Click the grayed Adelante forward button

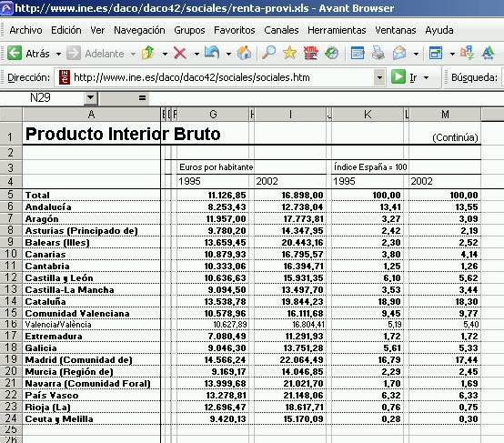(96, 54)
